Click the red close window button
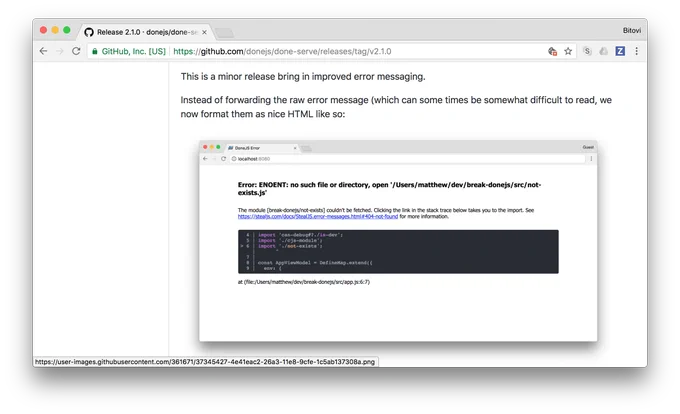Viewport: 680px width, 414px height. (43, 30)
